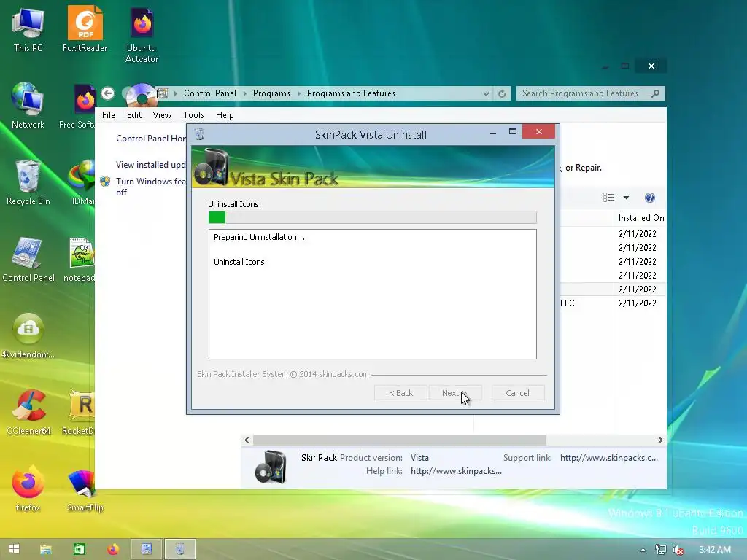The image size is (747, 560).
Task: Click horizontal scrollbar left arrow
Action: click(x=247, y=440)
